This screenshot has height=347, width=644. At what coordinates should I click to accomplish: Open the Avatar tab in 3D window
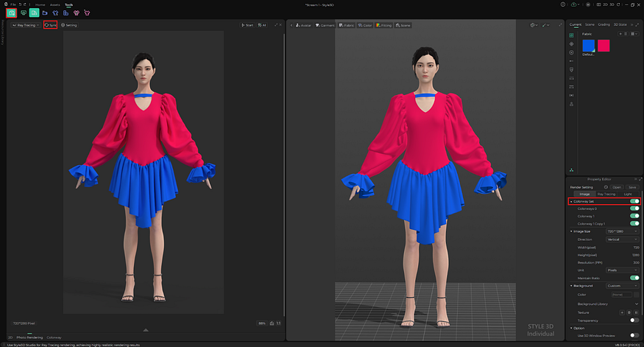click(x=304, y=25)
